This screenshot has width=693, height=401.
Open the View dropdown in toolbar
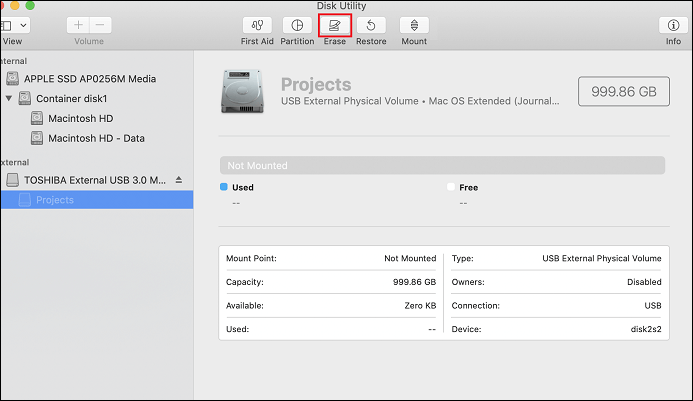[x=14, y=25]
